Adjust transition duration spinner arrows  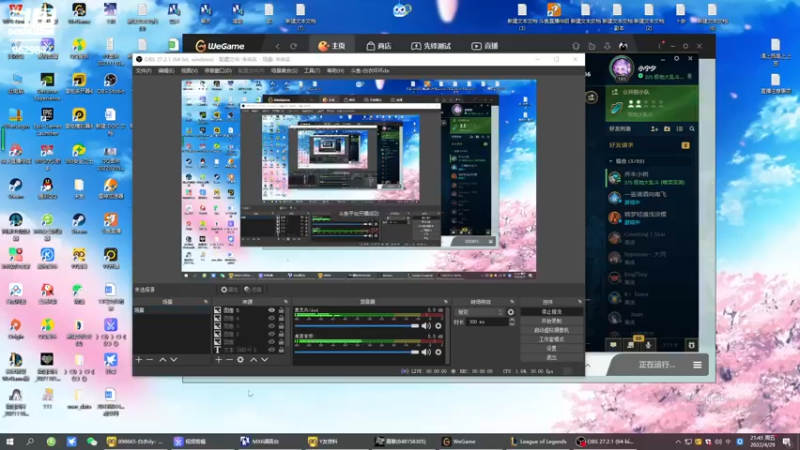pos(512,322)
